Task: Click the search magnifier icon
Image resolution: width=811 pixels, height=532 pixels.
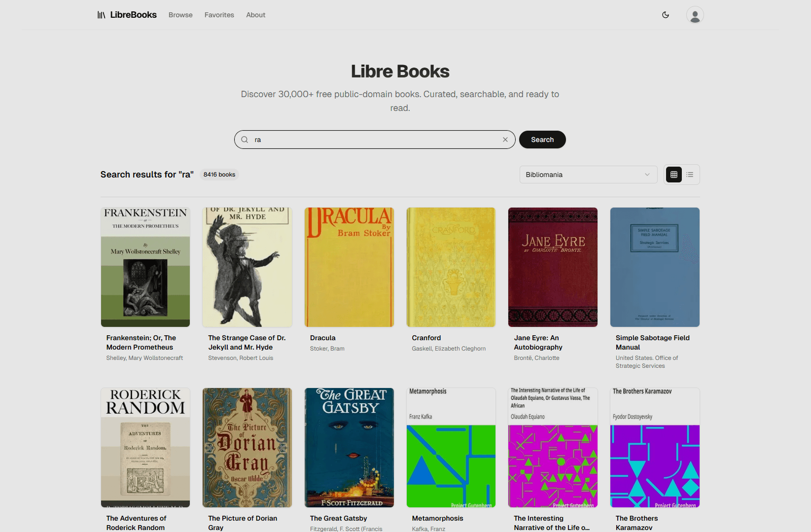Action: click(x=245, y=140)
